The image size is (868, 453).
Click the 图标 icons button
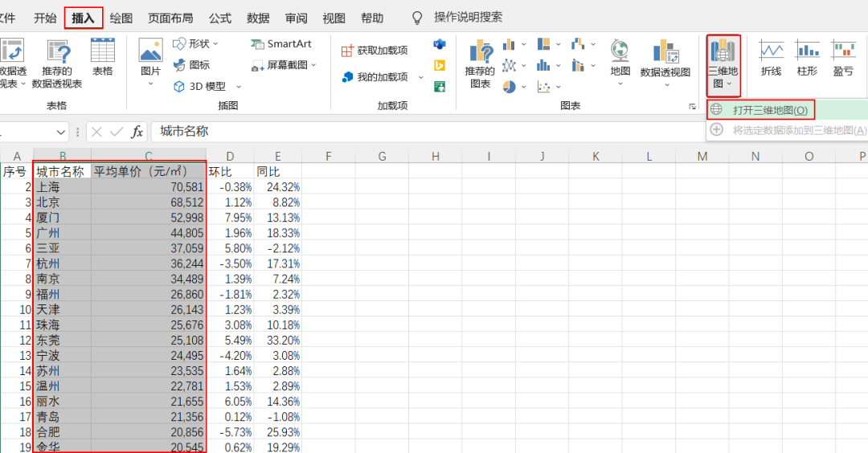[x=191, y=65]
